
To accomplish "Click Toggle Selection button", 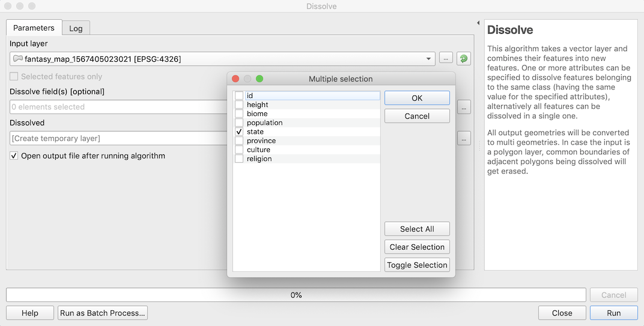I will (x=417, y=265).
